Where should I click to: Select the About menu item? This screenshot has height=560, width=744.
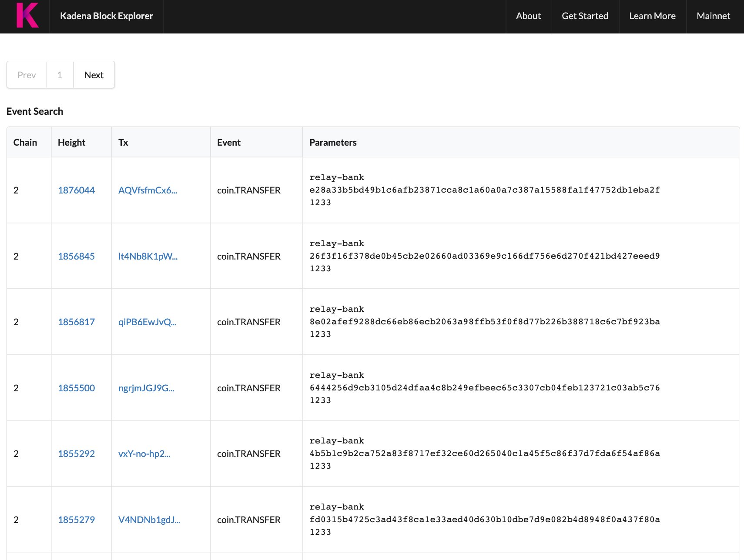[x=528, y=16]
